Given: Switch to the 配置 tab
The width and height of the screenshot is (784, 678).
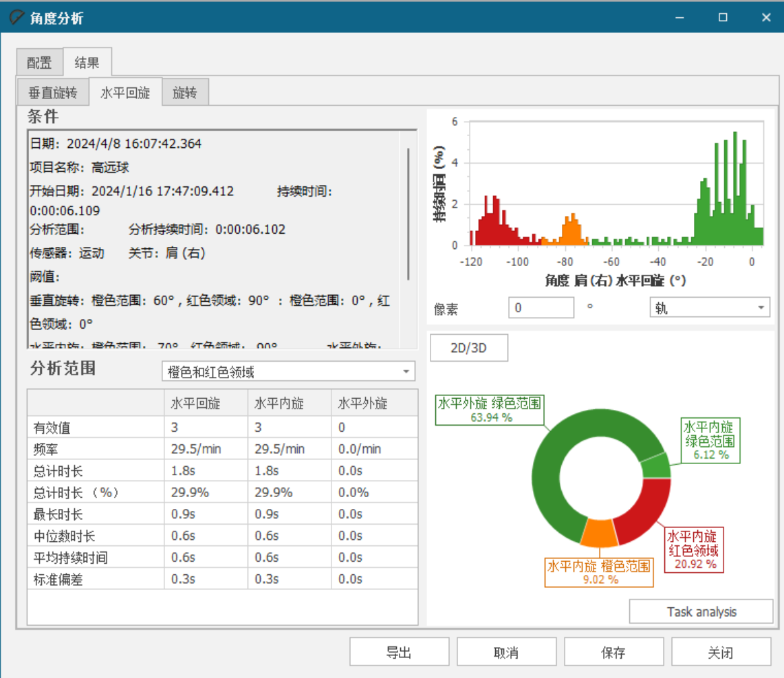Looking at the screenshot, I should pyautogui.click(x=39, y=63).
